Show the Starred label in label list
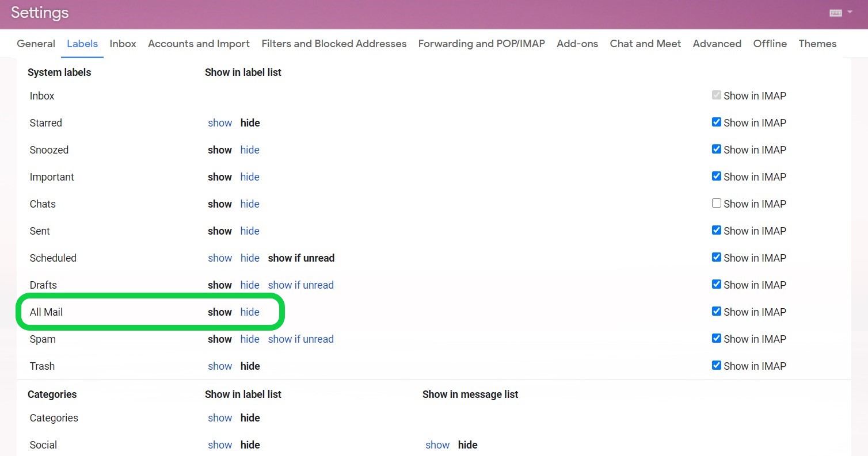This screenshot has height=456, width=868. 220,123
